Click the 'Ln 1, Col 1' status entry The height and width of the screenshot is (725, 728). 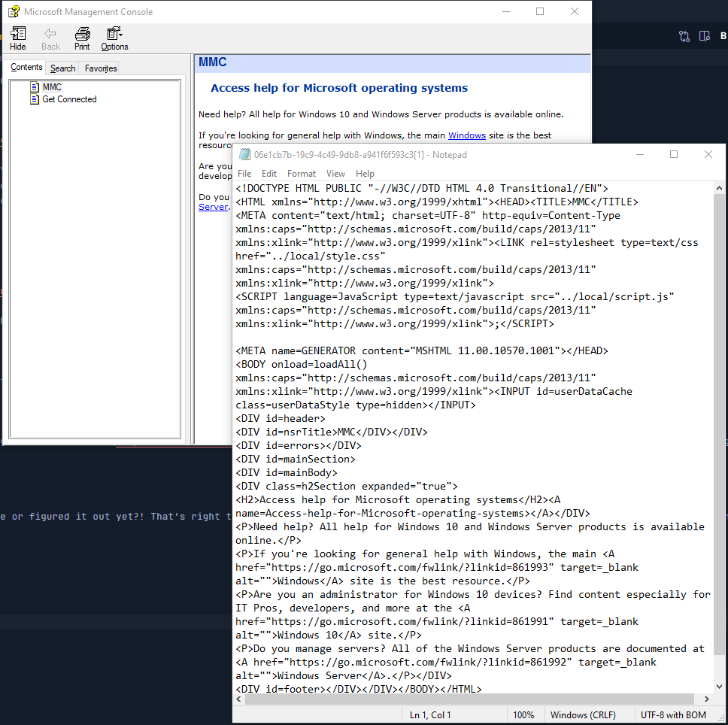430,714
